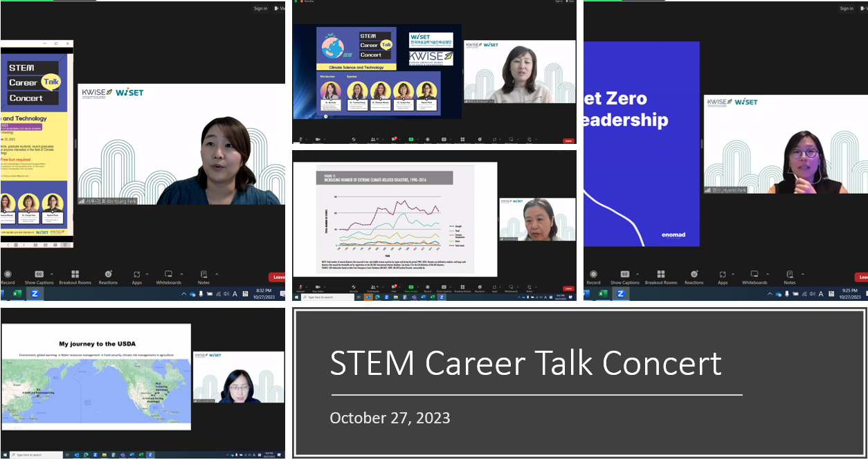Open Excel from the taskbar showing 9:25 PM
Viewport: 868px width, 460px height.
[x=603, y=294]
